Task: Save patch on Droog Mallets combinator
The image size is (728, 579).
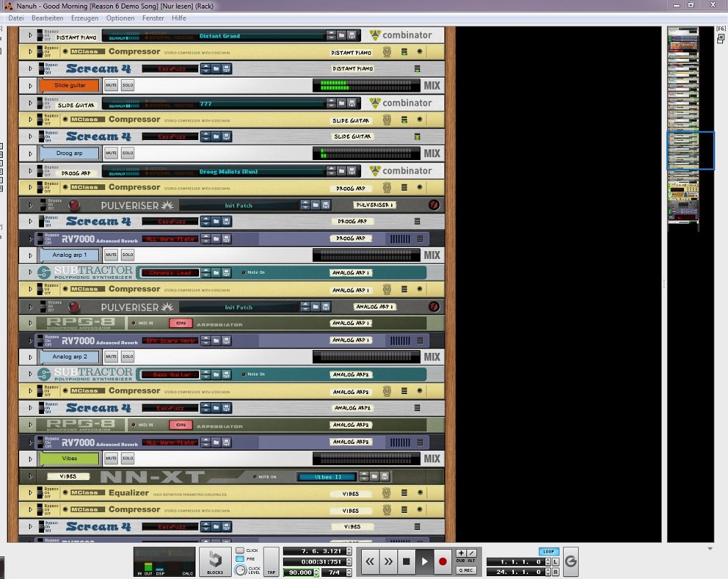Action: (x=351, y=171)
